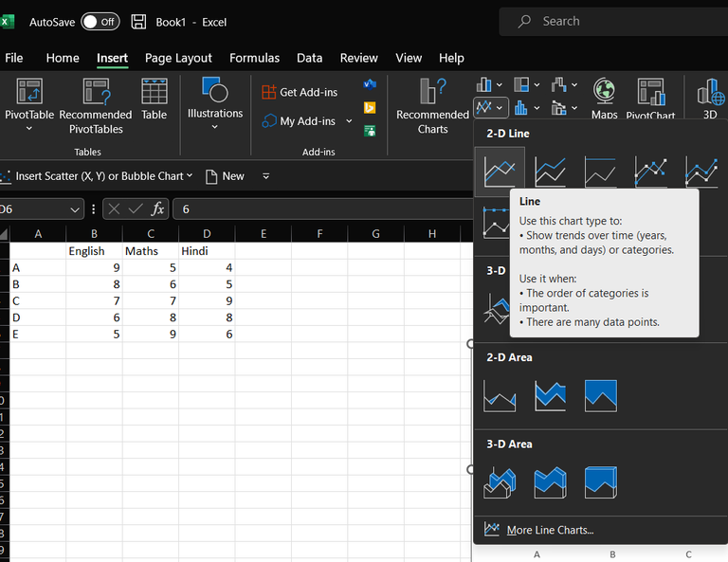Insert a 3-D 100% Stacked Area chart
Image resolution: width=728 pixels, height=562 pixels.
point(601,482)
